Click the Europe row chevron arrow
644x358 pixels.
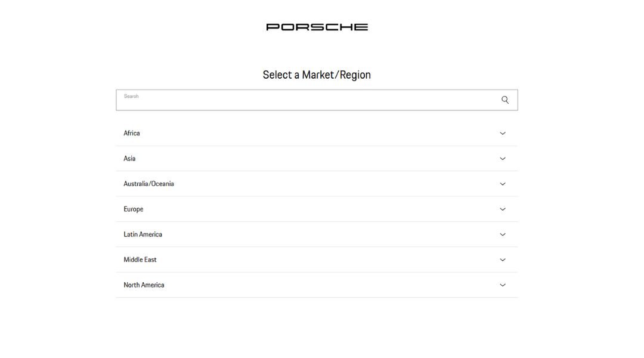pyautogui.click(x=503, y=209)
